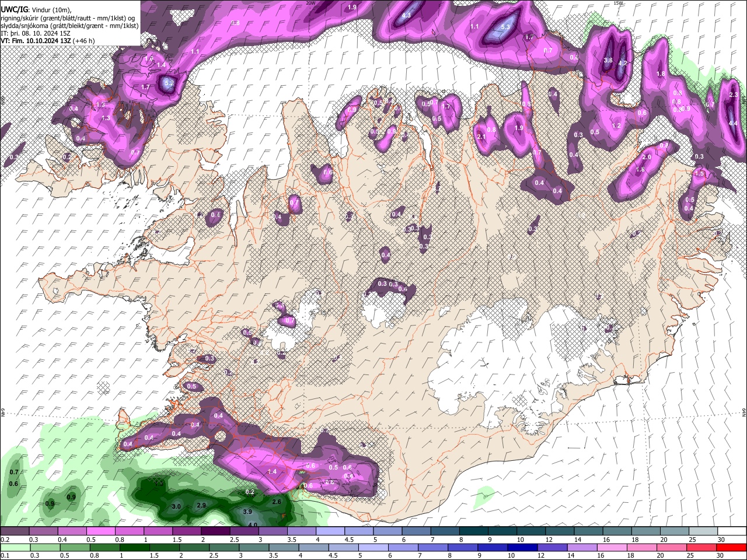Select the palest green first rain legend swatch
Screen dimensions: 747x560
pyautogui.click(x=15, y=547)
